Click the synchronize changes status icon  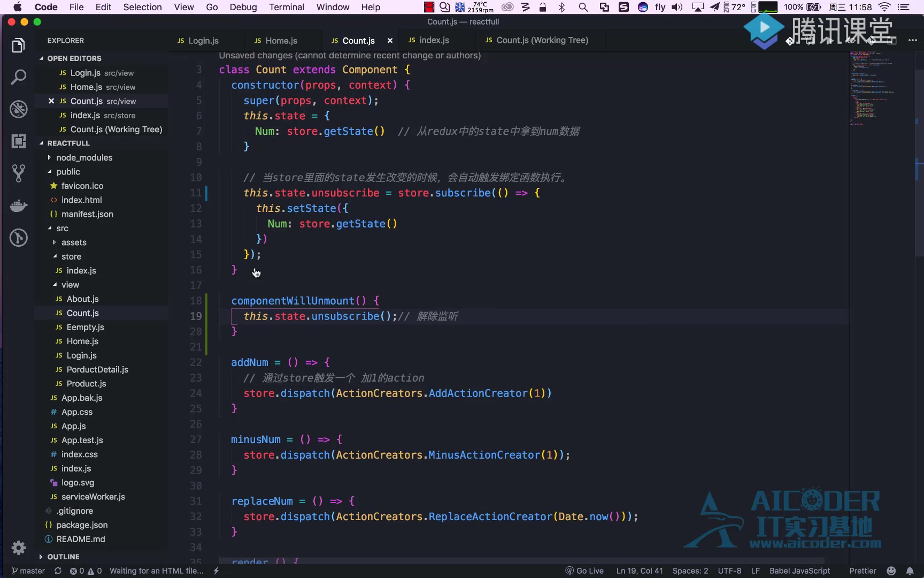[58, 571]
